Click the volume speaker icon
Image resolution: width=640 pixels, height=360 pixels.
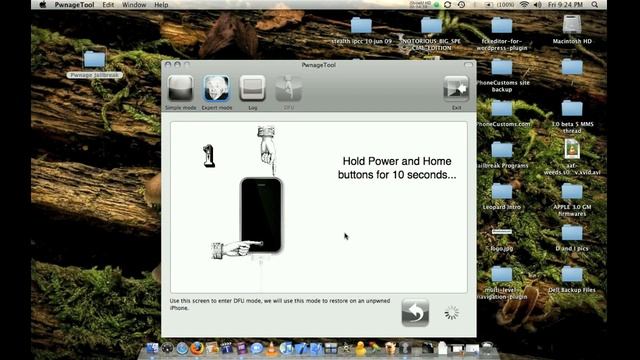pos(538,5)
